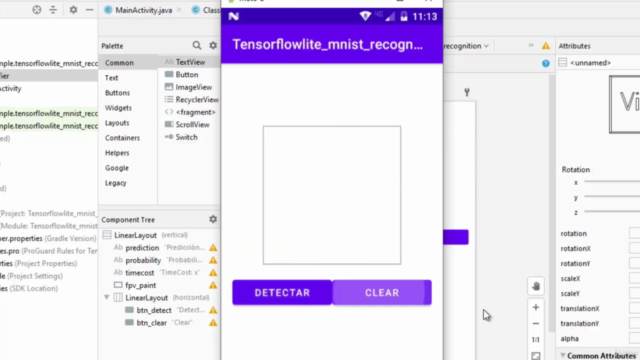This screenshot has height=360, width=640.
Task: Click warning icon next to prediction
Action: click(213, 247)
